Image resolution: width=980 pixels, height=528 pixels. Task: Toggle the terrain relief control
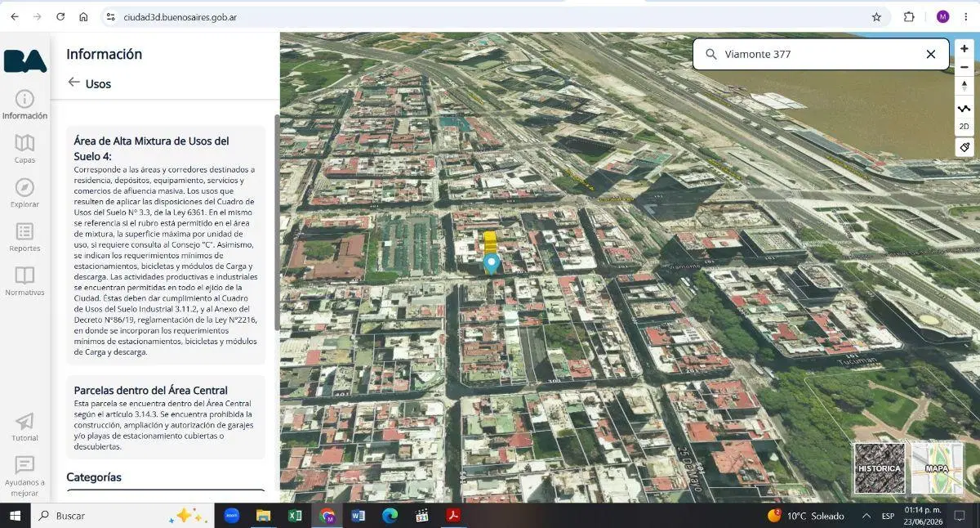point(964,108)
